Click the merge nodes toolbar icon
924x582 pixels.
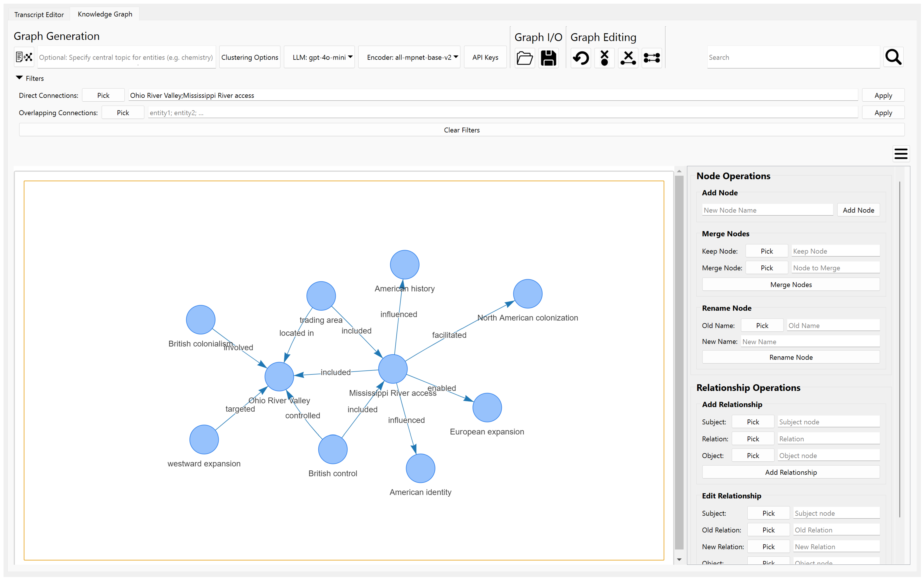point(652,58)
